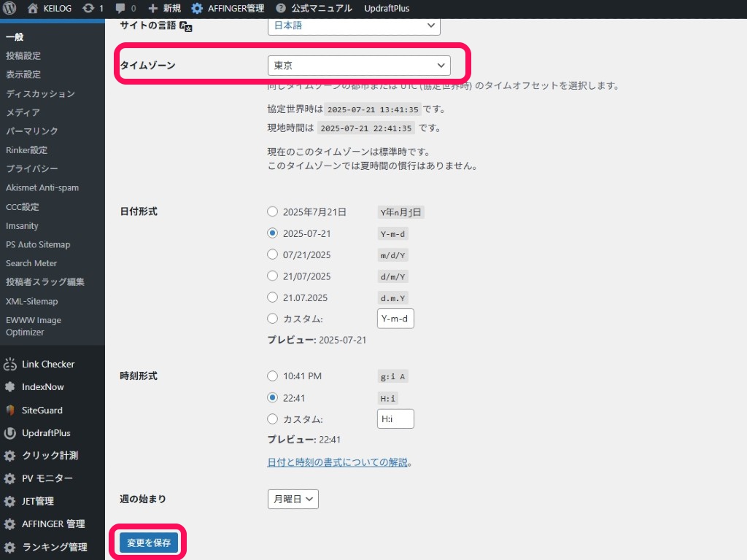Click the m/d/Y format code
The height and width of the screenshot is (560, 747).
point(392,255)
